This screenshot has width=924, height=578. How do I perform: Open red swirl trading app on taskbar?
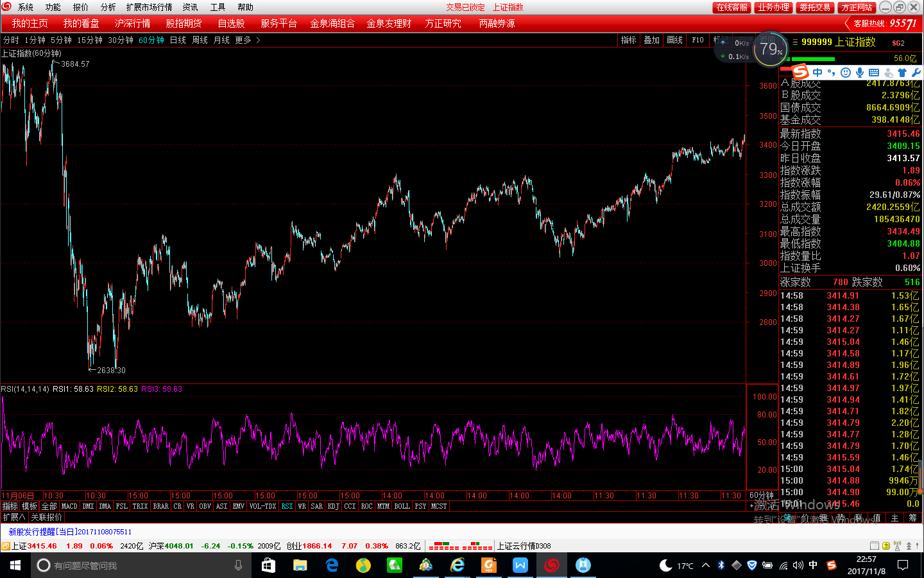pyautogui.click(x=552, y=565)
